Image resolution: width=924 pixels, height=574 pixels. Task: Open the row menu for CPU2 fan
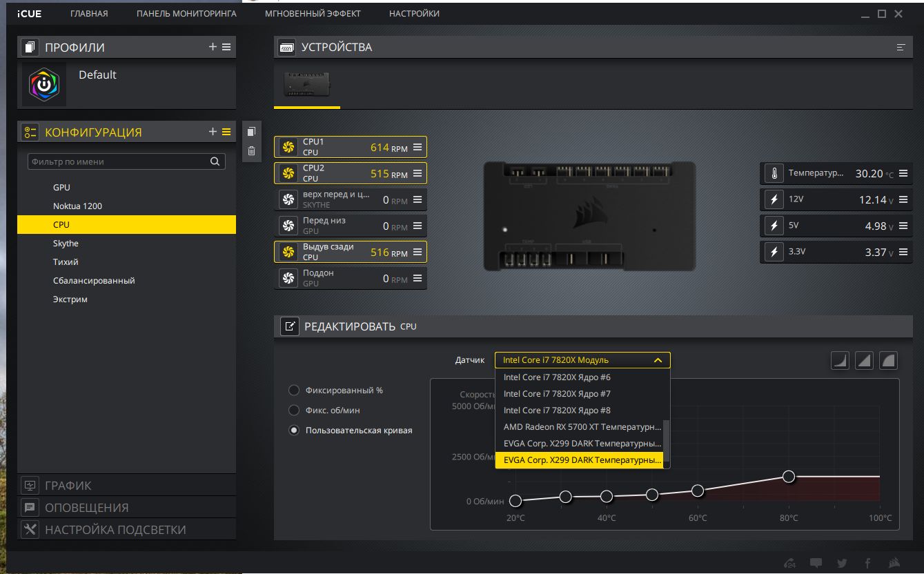417,173
